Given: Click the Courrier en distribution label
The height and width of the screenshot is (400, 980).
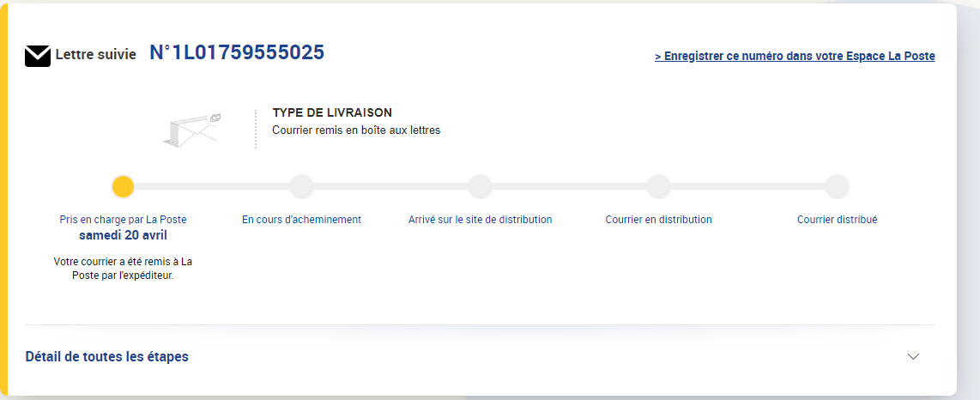Looking at the screenshot, I should point(659,220).
